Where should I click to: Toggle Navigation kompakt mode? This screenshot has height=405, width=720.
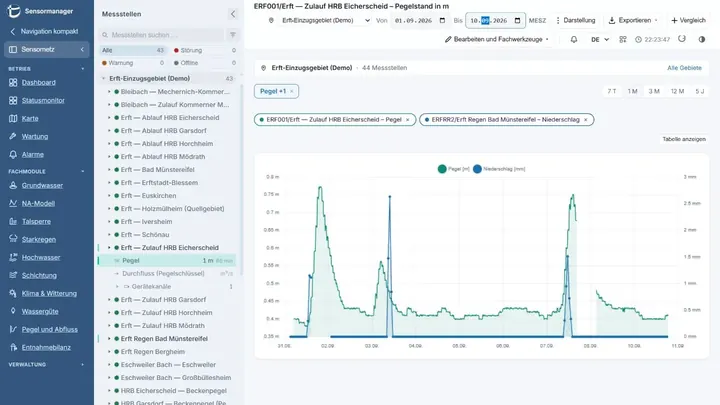pyautogui.click(x=45, y=31)
